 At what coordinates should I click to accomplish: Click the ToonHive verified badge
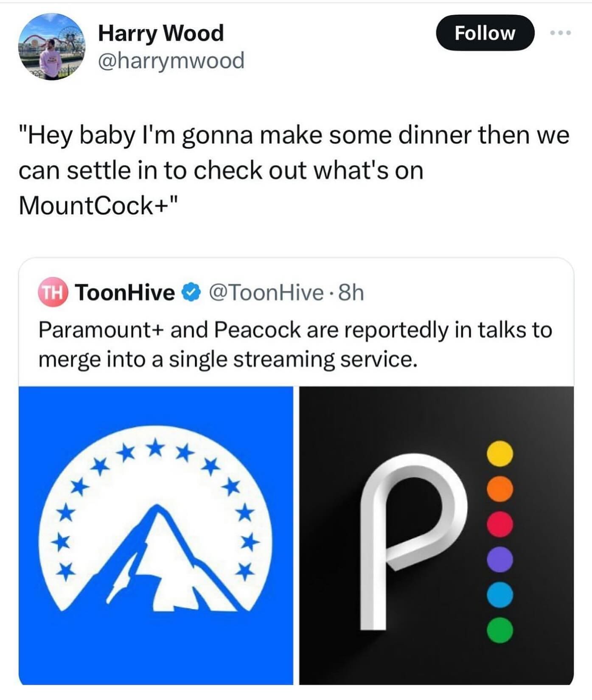tap(191, 293)
